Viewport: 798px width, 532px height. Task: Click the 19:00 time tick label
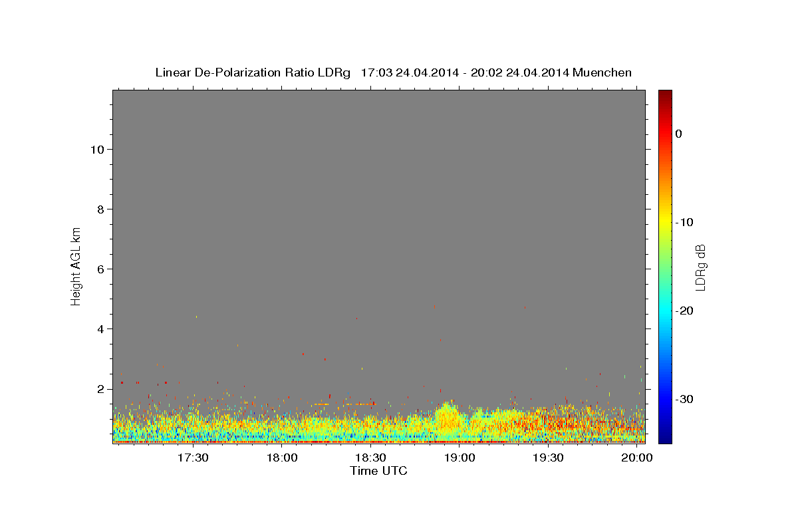point(460,458)
